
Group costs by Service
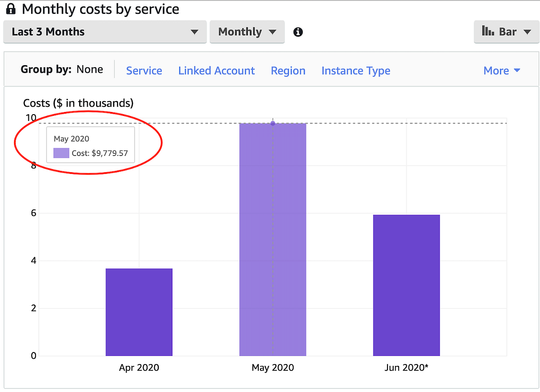[x=144, y=71]
